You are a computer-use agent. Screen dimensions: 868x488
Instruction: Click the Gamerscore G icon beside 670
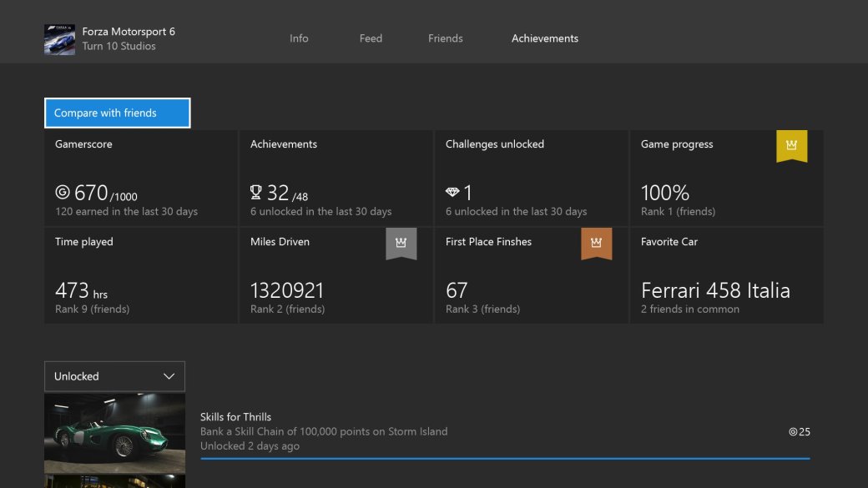[x=63, y=192]
